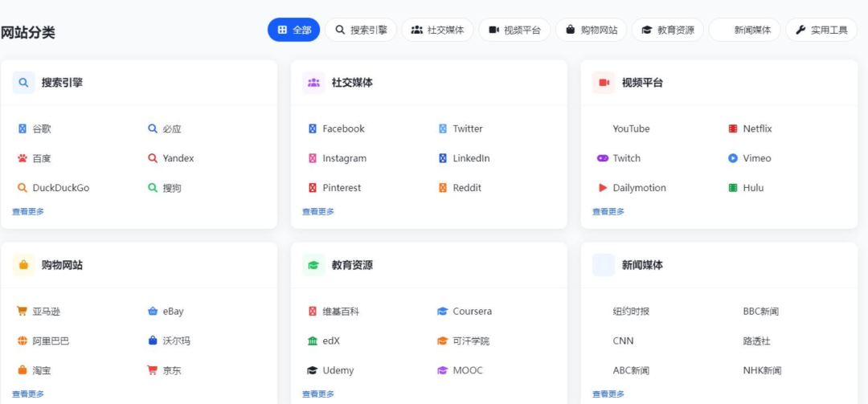Viewport: 868px width, 404px height.
Task: Open the Udemy link
Action: pos(338,370)
